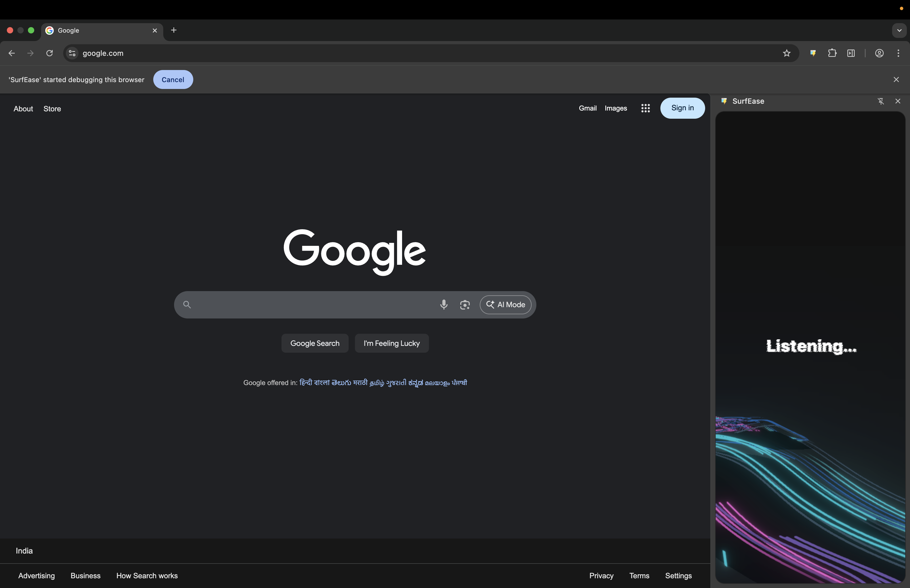
Task: Bookmark this page with star icon
Action: coord(786,53)
